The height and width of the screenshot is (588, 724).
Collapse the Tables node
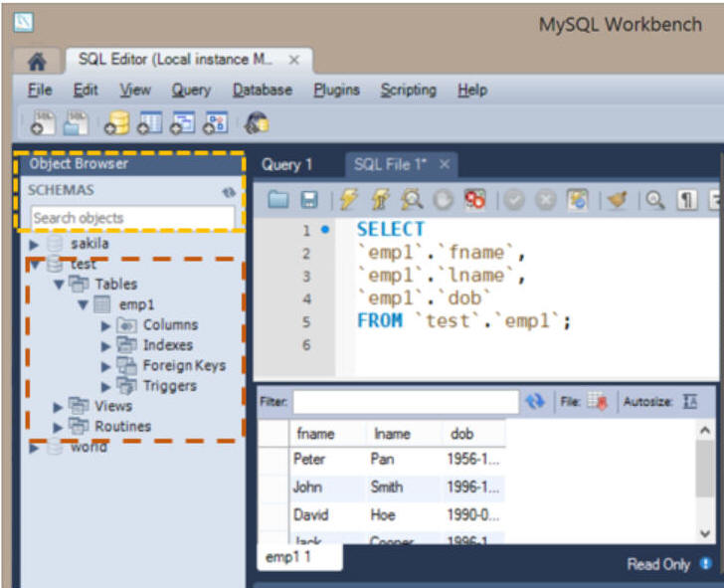(x=59, y=285)
